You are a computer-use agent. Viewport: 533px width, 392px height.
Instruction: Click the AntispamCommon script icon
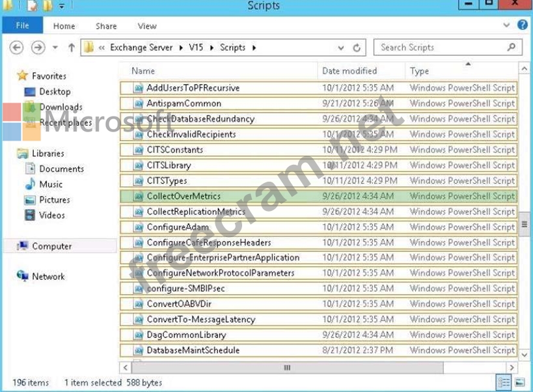pyautogui.click(x=139, y=104)
